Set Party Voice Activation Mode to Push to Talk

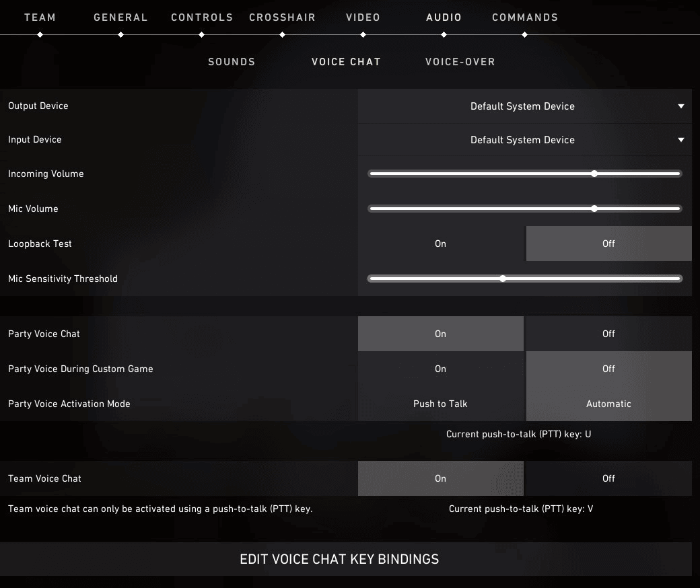point(440,404)
